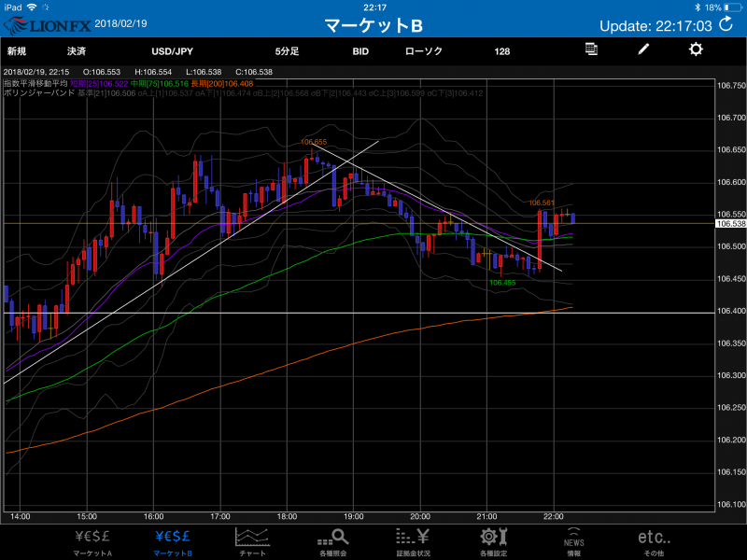Open the その他 etc. menu

654,540
